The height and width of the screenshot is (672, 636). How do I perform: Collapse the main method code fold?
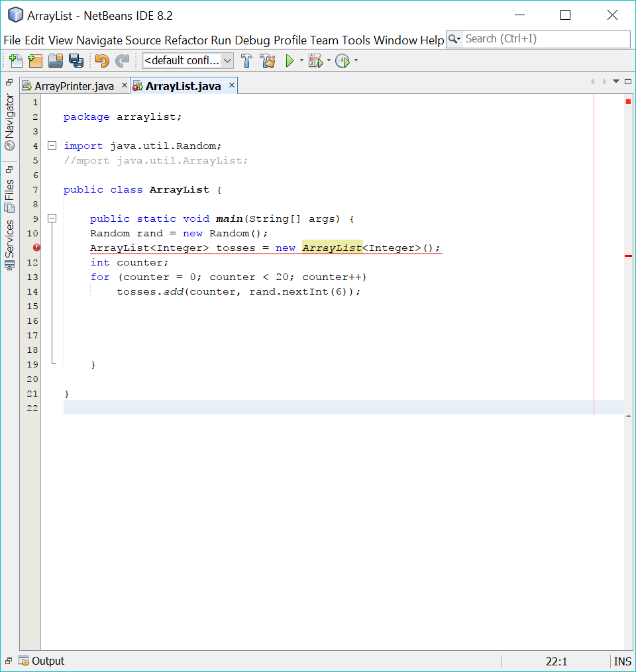(52, 218)
